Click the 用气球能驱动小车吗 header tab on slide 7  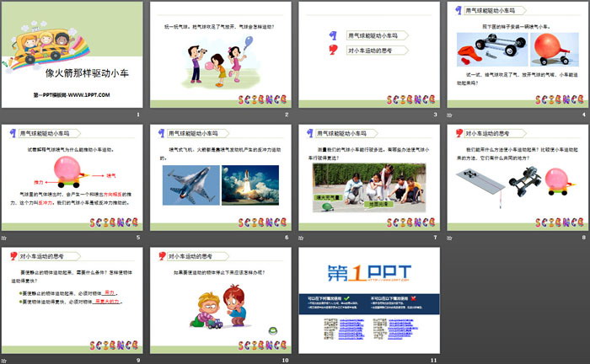(341, 133)
